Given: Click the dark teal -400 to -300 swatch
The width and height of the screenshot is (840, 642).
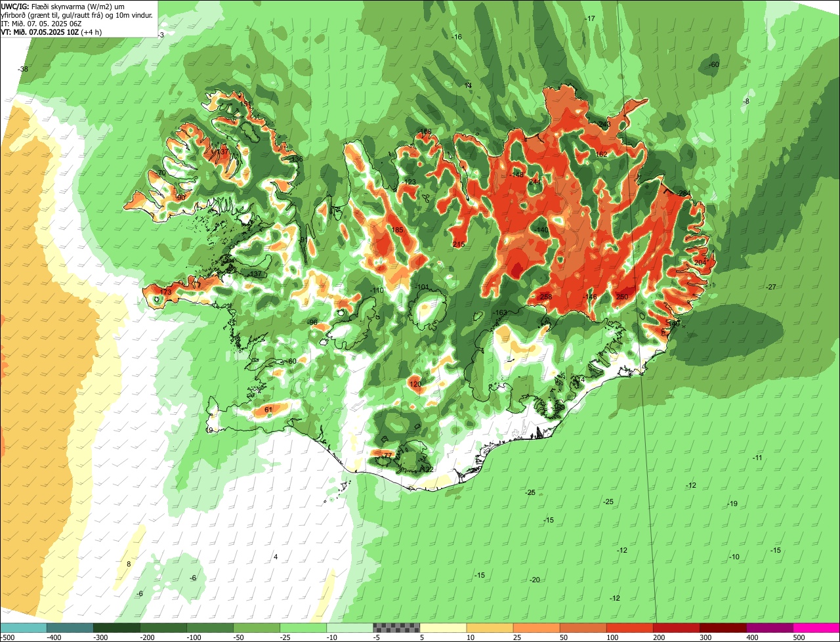Looking at the screenshot, I should (x=71, y=628).
